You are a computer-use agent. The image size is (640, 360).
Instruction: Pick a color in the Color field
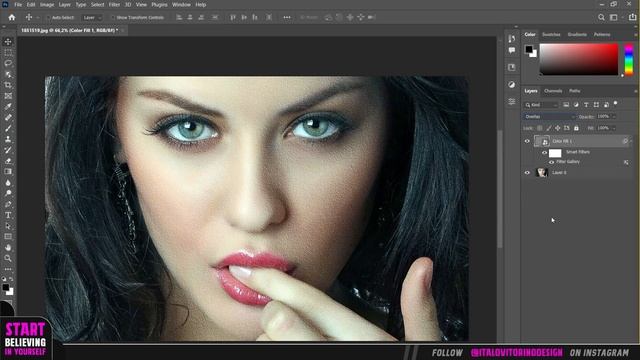[579, 60]
